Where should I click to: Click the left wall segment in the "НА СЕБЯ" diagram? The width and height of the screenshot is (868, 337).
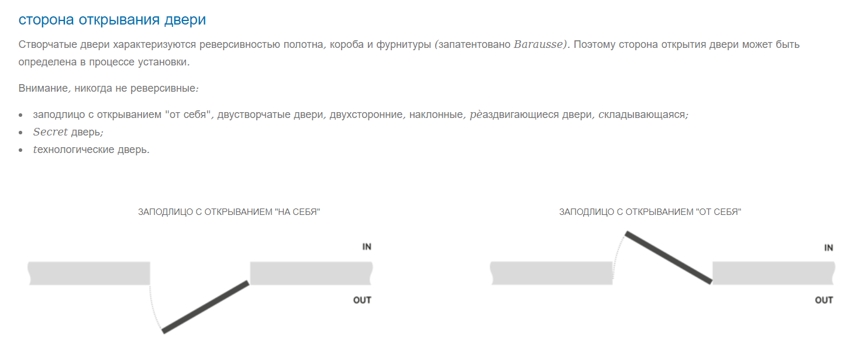coord(89,273)
